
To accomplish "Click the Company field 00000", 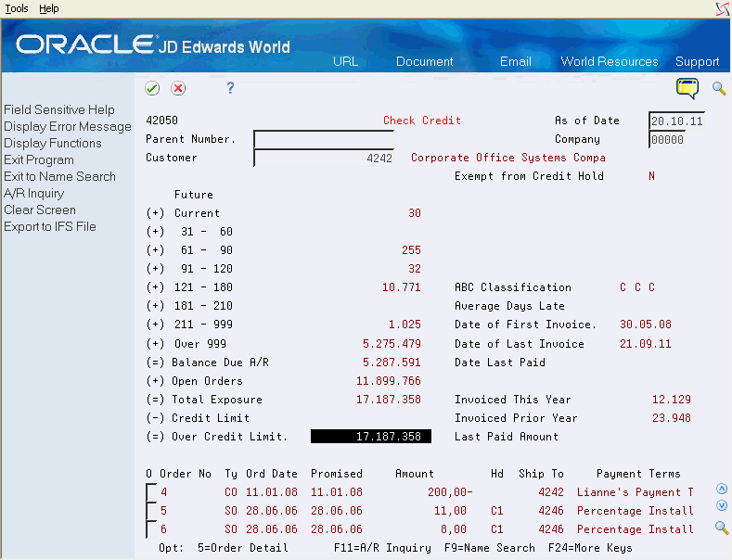I will 667,139.
